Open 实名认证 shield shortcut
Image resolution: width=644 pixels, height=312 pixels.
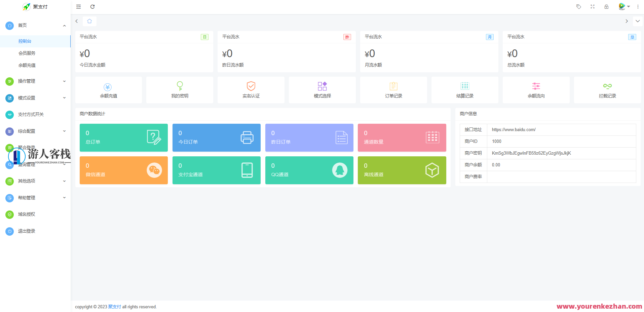point(251,90)
